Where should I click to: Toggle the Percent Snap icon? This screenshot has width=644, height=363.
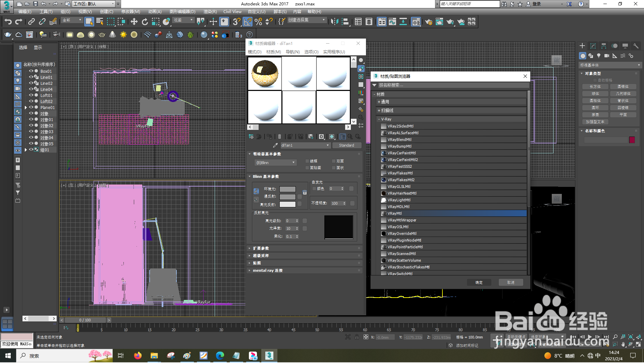click(258, 22)
